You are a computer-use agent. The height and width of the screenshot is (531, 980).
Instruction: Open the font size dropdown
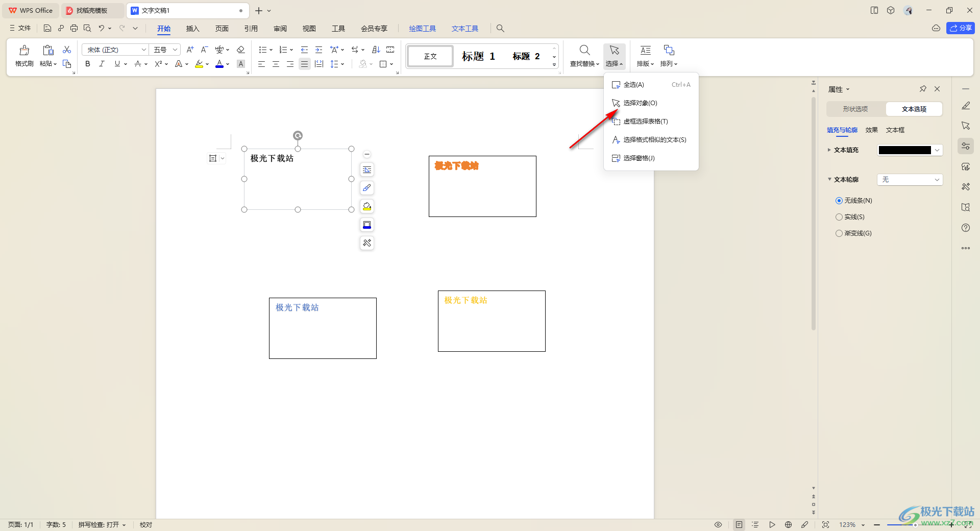(175, 50)
